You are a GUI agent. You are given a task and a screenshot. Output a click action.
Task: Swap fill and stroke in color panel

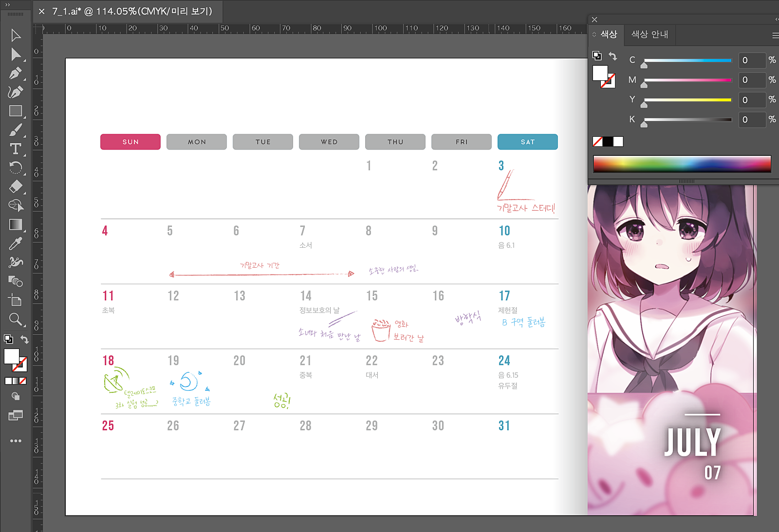tap(613, 56)
